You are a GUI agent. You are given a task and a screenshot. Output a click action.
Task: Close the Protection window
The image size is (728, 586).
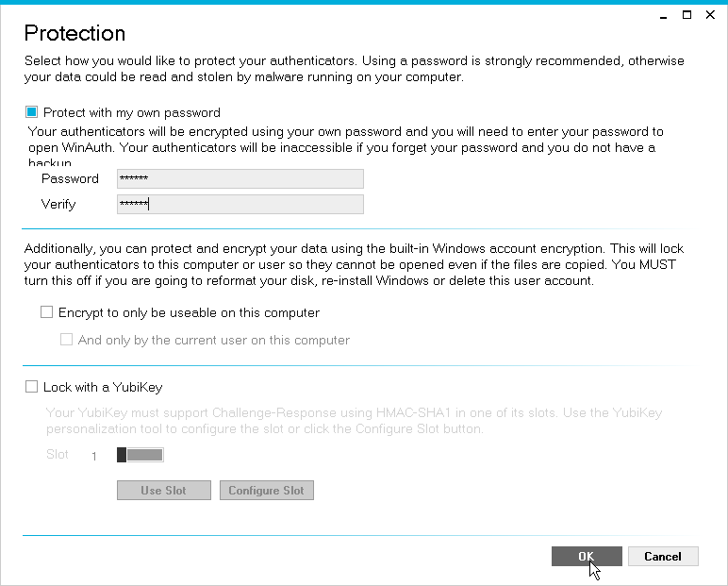[712, 14]
